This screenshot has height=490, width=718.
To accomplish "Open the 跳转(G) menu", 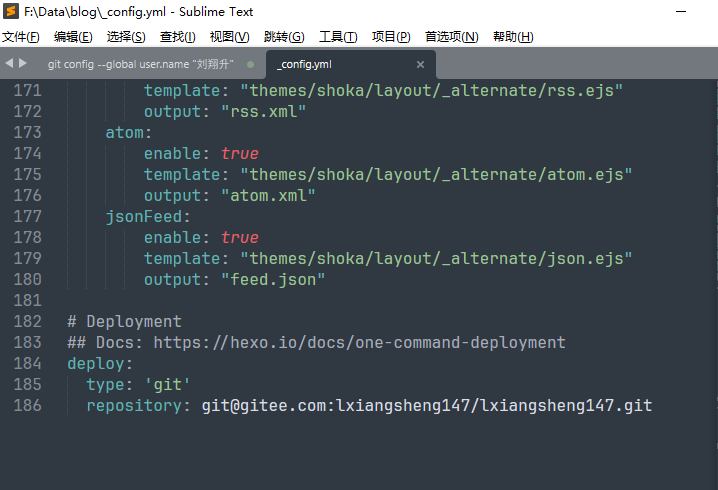I will tap(284, 37).
